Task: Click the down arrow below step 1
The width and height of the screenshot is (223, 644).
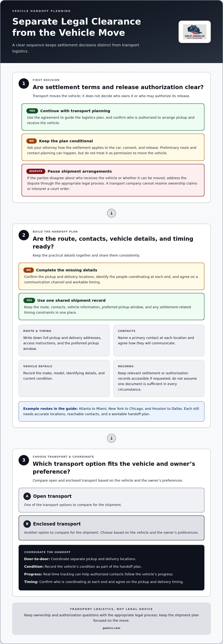Action: pyautogui.click(x=111, y=213)
